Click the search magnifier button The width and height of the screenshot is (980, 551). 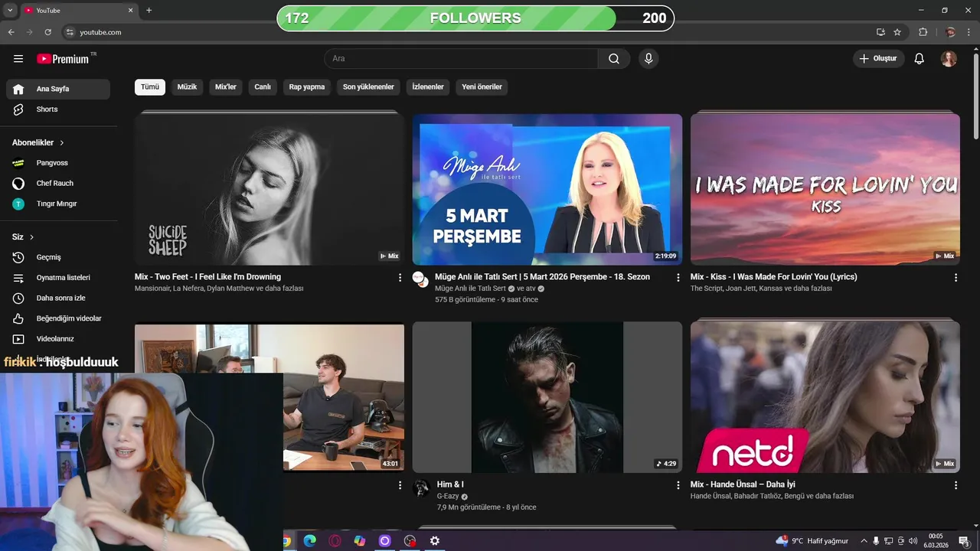pyautogui.click(x=614, y=59)
